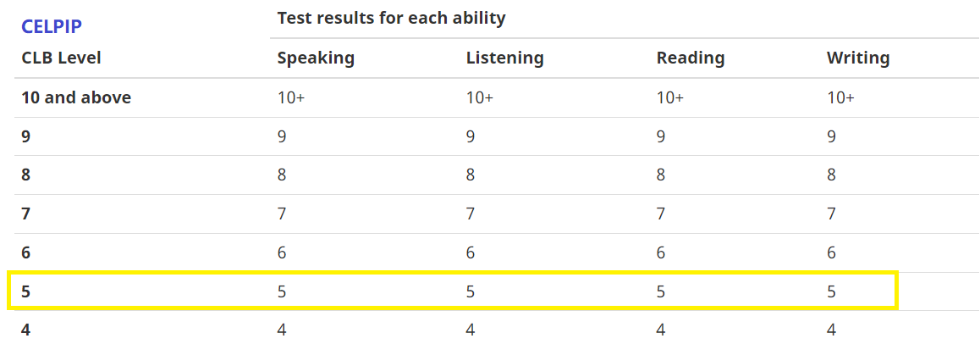
Task: Select the CLB Level column header
Action: [x=61, y=58]
